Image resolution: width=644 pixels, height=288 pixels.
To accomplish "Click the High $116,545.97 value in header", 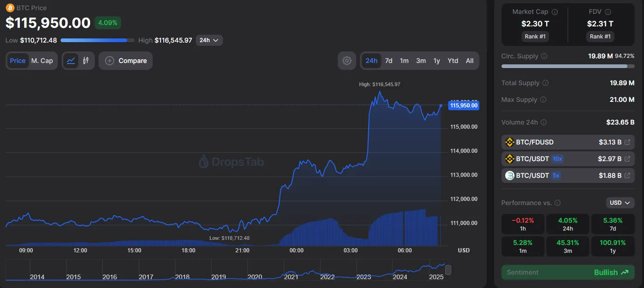I will [x=173, y=40].
